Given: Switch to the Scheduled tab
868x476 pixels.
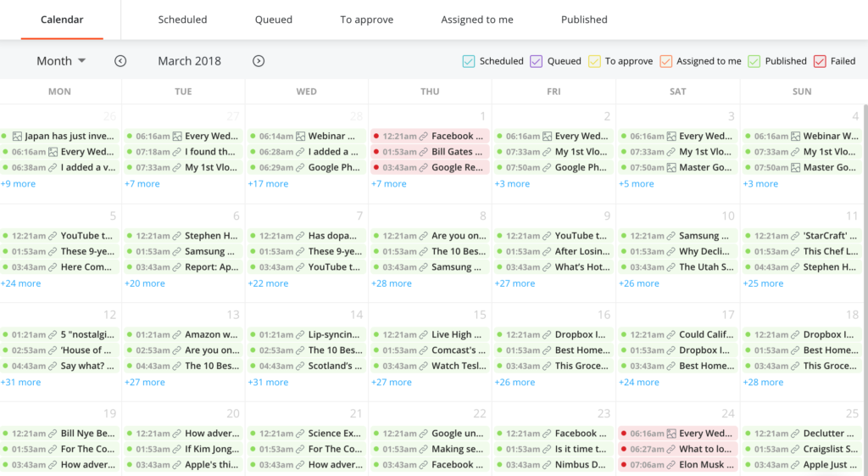Looking at the screenshot, I should pos(182,20).
